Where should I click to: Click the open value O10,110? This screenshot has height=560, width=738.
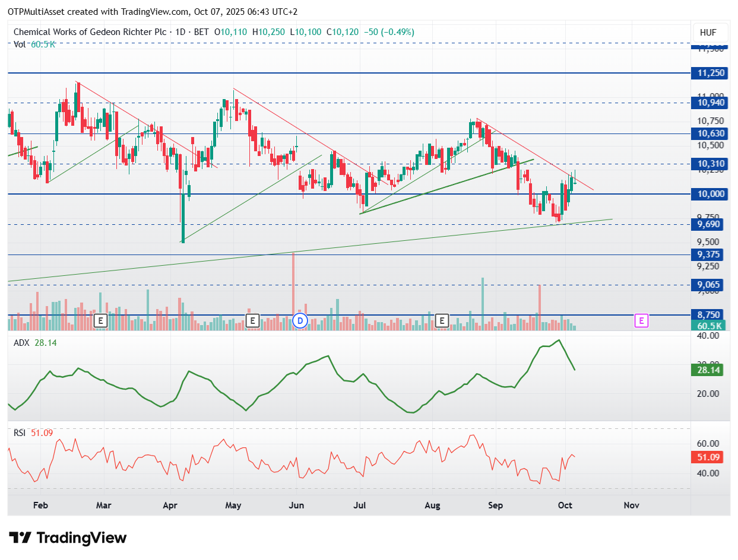click(232, 32)
